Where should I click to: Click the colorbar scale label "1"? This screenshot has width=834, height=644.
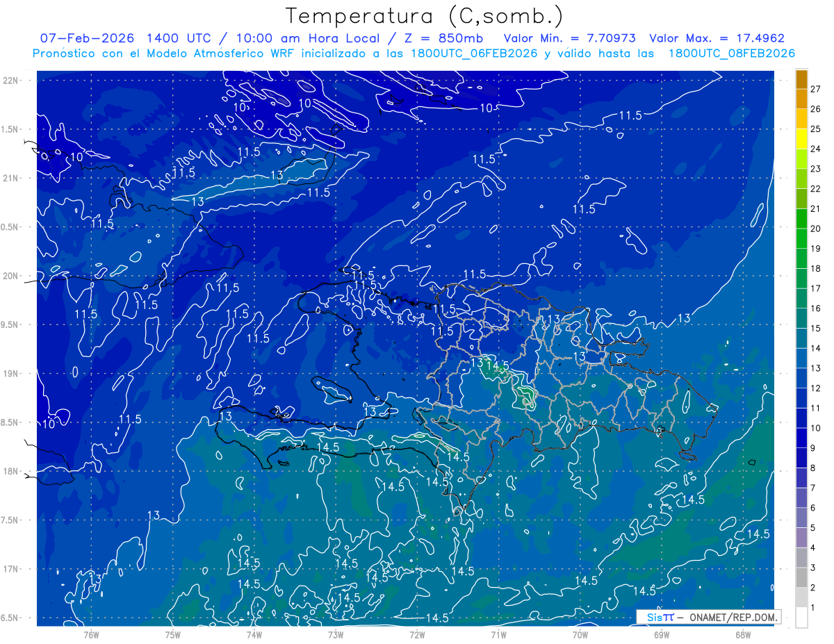point(813,607)
